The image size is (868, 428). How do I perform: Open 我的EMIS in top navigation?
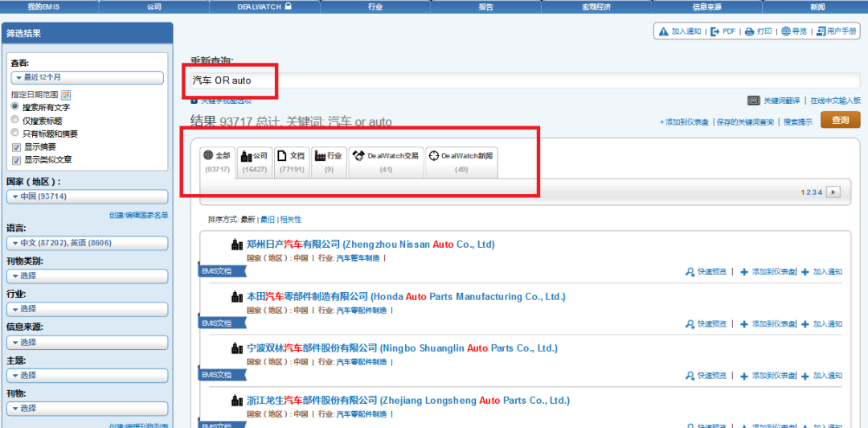tap(43, 6)
